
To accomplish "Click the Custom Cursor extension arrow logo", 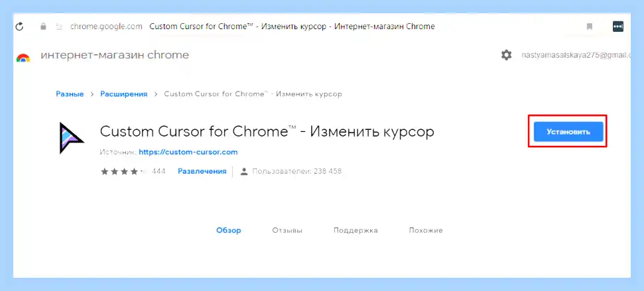I will (x=72, y=139).
